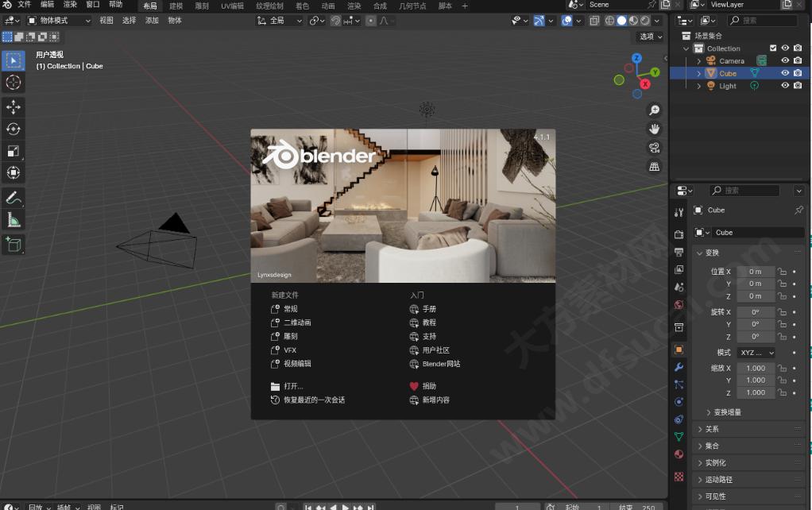
Task: Hide Cube with its eye icon
Action: click(x=785, y=73)
